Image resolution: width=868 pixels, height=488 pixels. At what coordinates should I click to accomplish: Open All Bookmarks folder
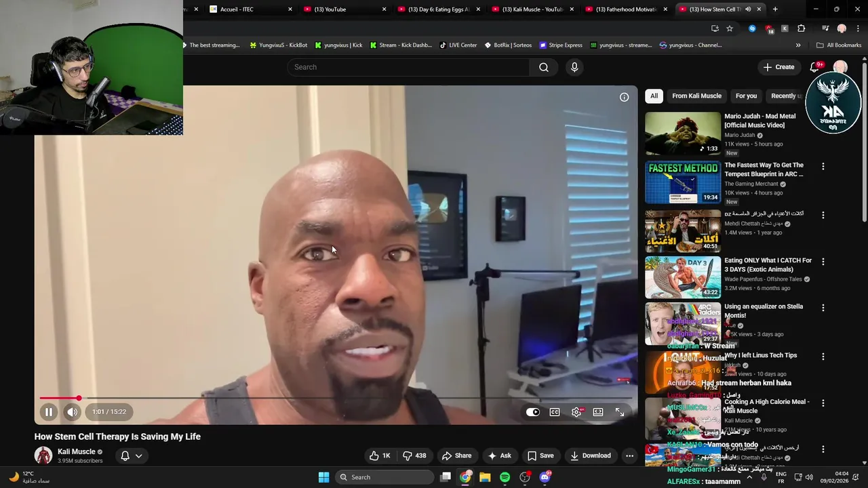click(x=839, y=45)
